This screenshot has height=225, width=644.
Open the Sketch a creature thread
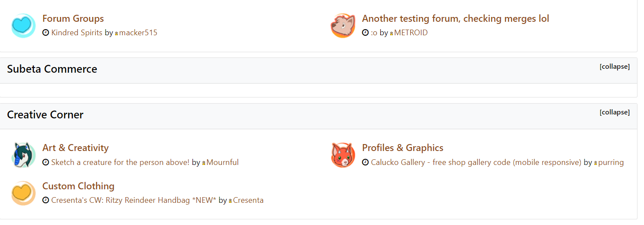(x=120, y=162)
